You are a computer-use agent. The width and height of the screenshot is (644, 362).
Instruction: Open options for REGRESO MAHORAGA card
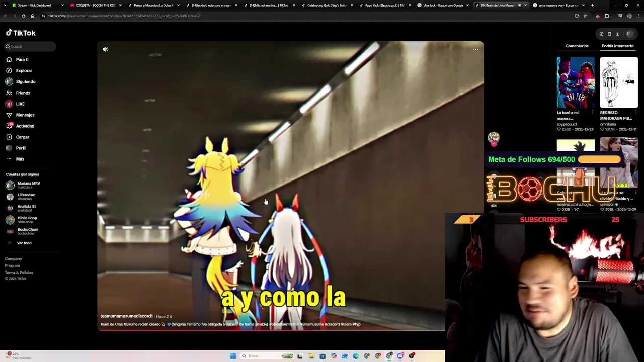coord(636,113)
